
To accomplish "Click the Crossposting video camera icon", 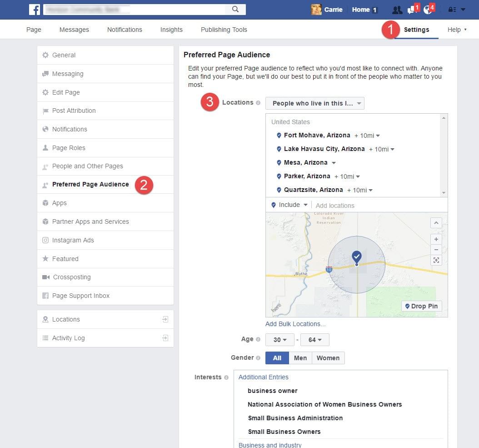I will point(46,277).
